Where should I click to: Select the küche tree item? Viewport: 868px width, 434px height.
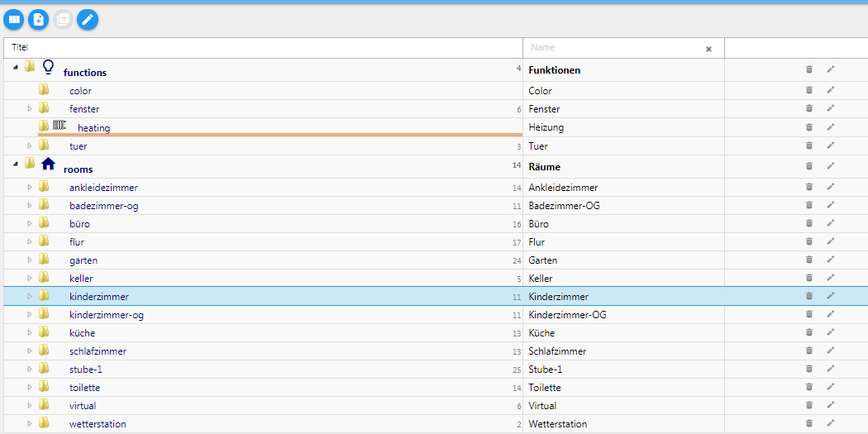pos(82,333)
